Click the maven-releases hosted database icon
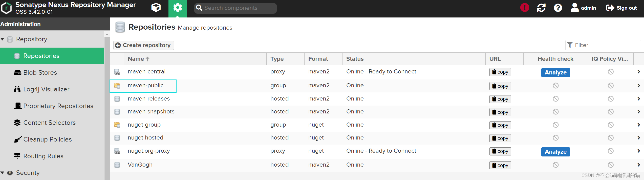Image resolution: width=644 pixels, height=180 pixels. (x=117, y=99)
